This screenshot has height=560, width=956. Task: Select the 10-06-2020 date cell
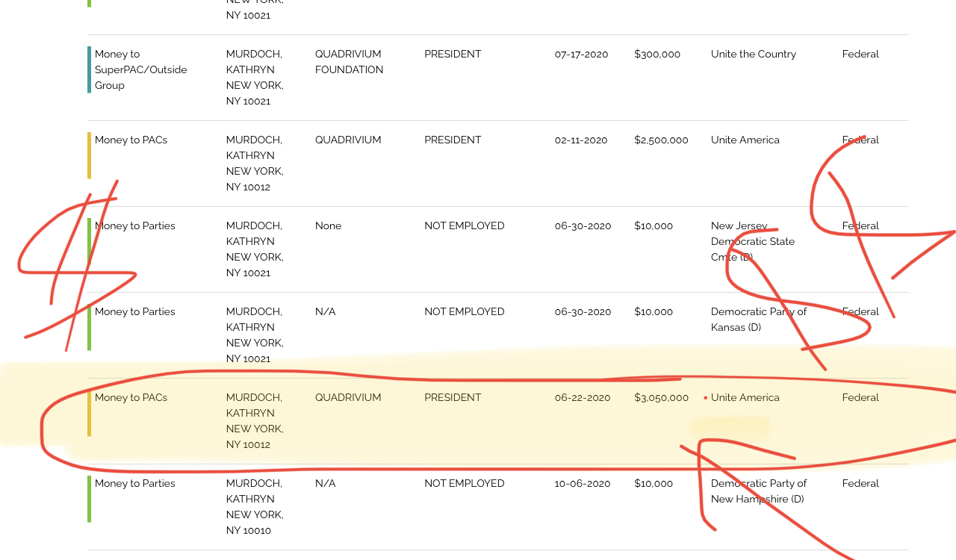(x=583, y=483)
